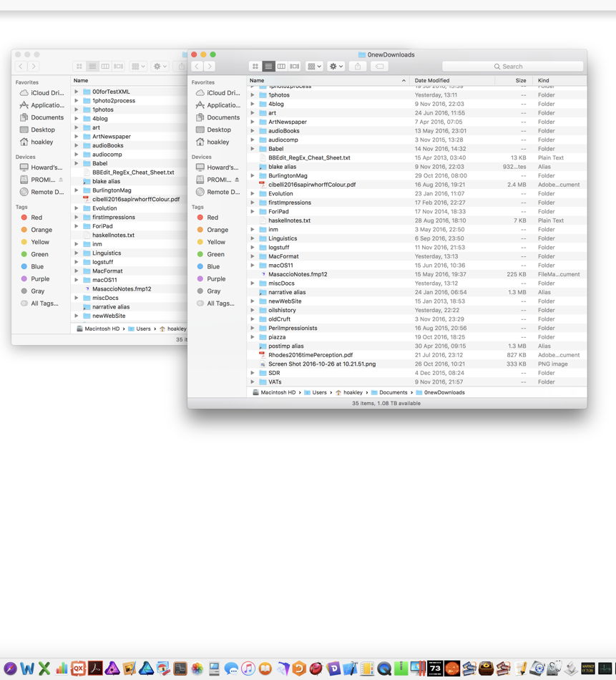Screen dimensions: 616x680
Task: Go back using the toolbar back arrow
Action: pos(197,66)
